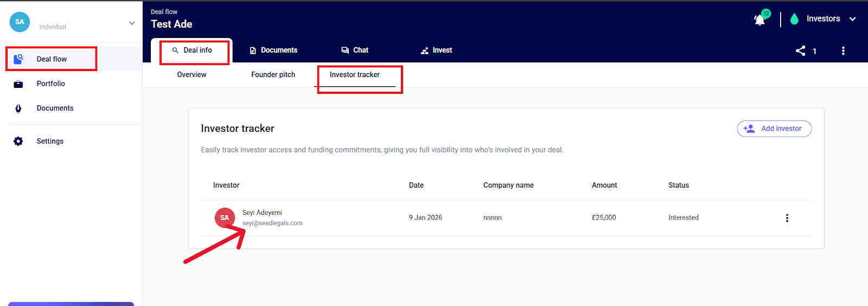
Task: Click the Add investor button
Action: [x=774, y=129]
